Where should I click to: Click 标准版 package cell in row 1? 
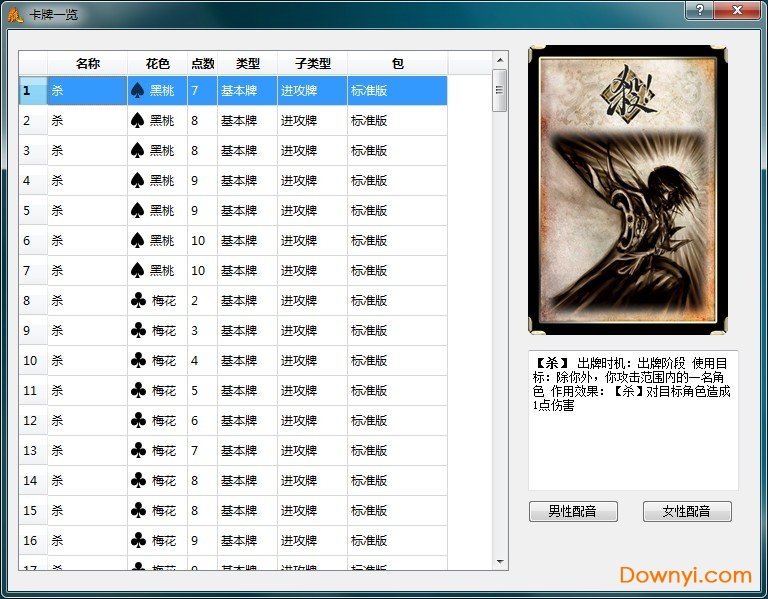398,91
